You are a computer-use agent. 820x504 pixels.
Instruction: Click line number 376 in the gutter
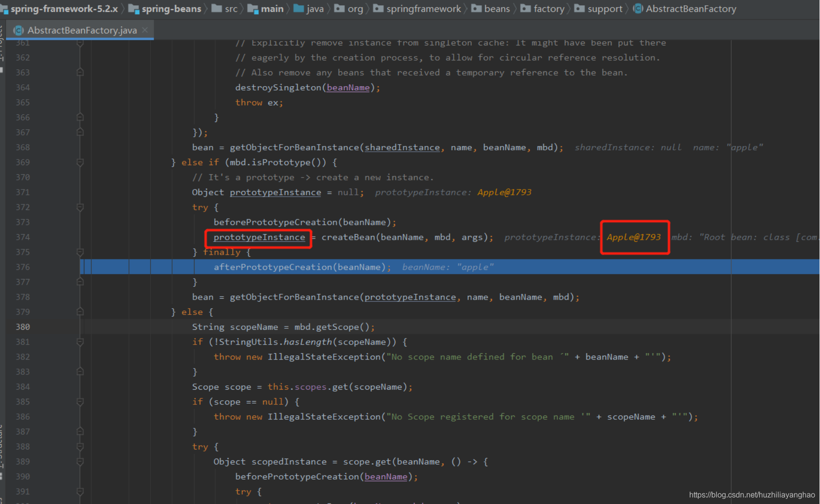(x=23, y=267)
